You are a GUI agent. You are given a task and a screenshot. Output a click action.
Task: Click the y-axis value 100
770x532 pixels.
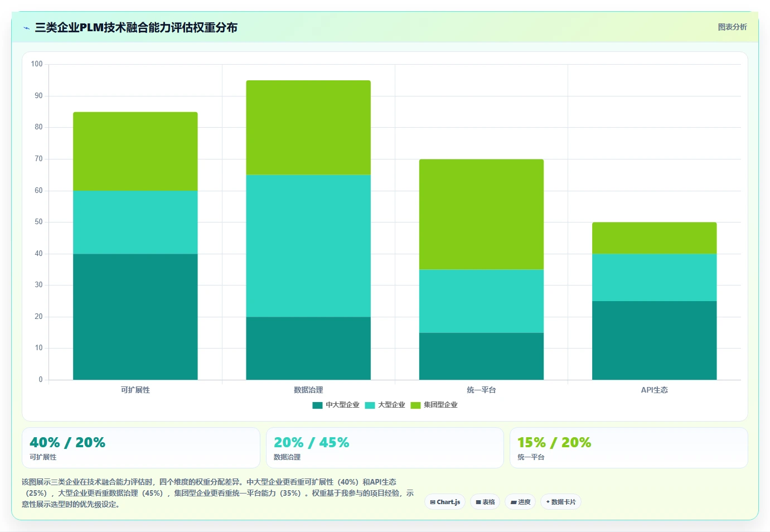point(37,64)
